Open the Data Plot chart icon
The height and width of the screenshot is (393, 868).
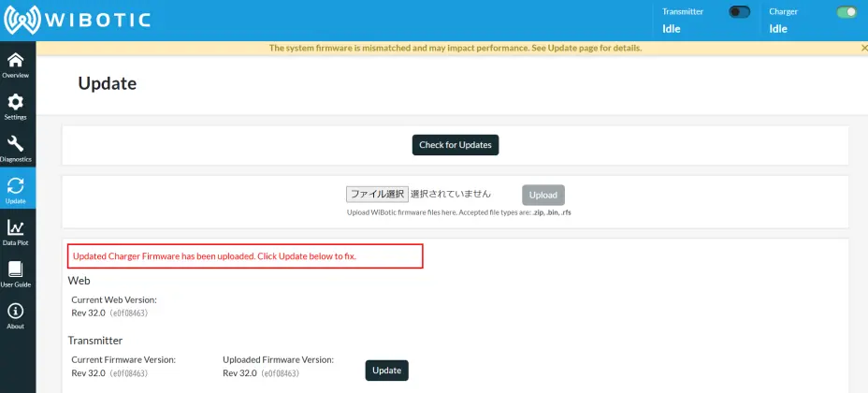[x=16, y=229]
